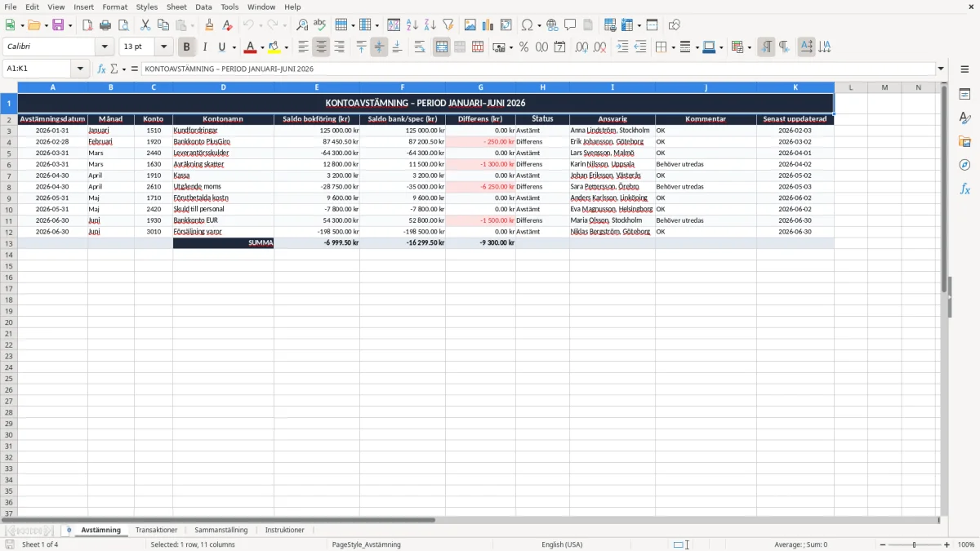Image resolution: width=980 pixels, height=551 pixels.
Task: Insert a chart using toolbar icon
Action: click(488, 25)
